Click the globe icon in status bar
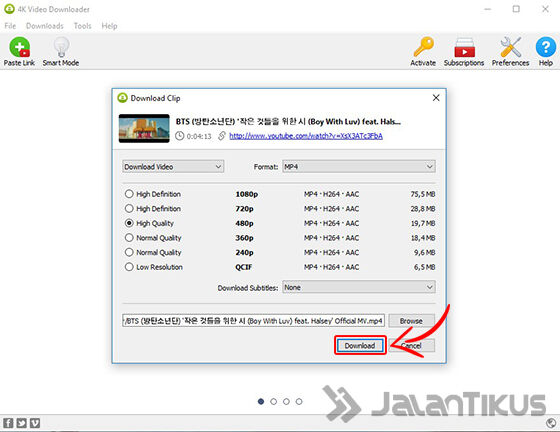The height and width of the screenshot is (432, 560). point(551,423)
